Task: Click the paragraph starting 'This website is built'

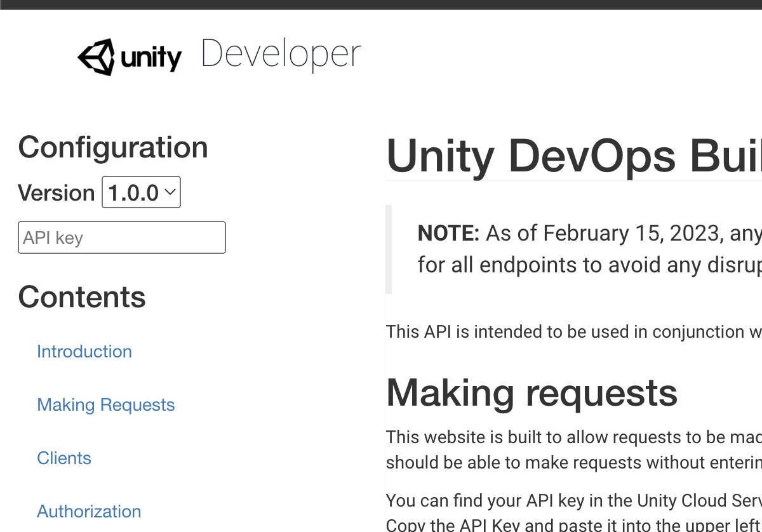Action: coord(573,437)
